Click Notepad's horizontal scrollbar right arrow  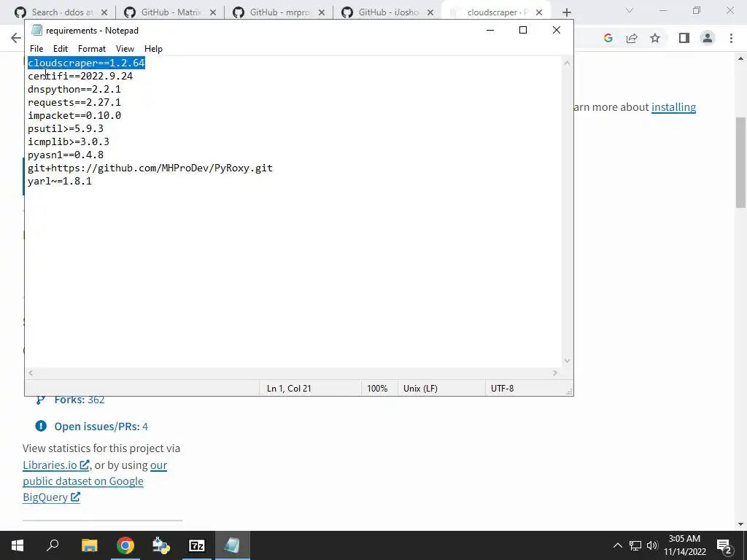(555, 373)
